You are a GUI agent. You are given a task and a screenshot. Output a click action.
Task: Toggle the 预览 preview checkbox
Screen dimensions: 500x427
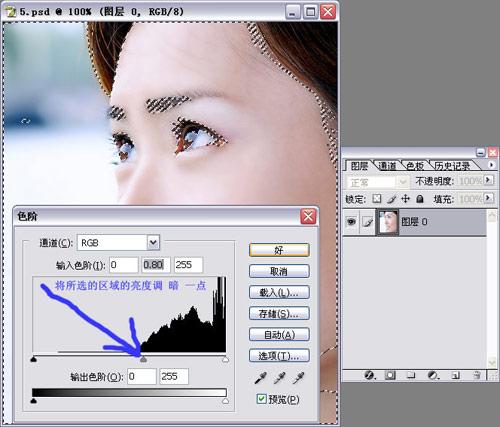(x=261, y=399)
